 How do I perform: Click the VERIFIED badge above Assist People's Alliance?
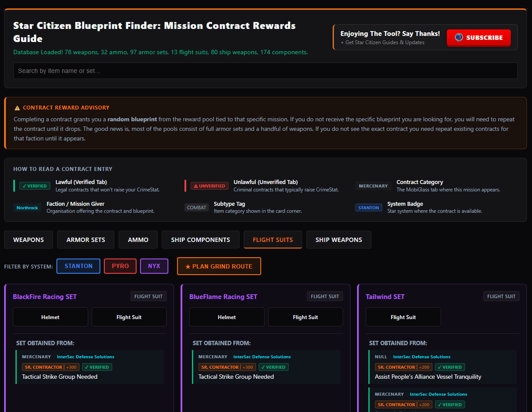(x=450, y=367)
